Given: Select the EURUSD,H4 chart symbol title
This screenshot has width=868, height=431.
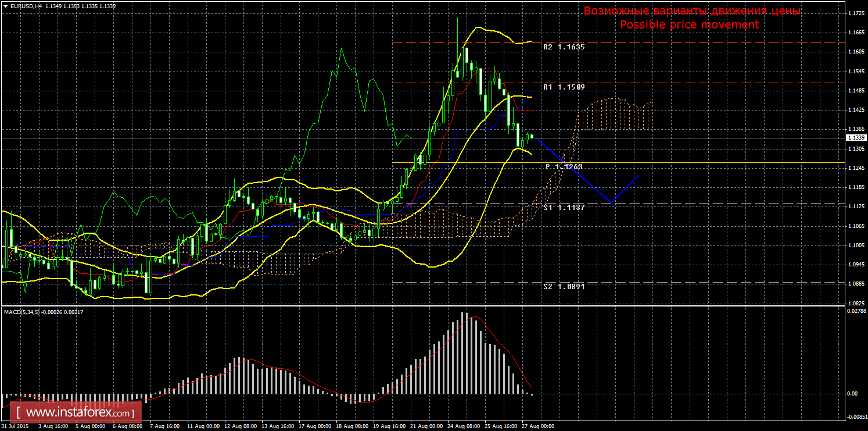Looking at the screenshot, I should click(26, 6).
